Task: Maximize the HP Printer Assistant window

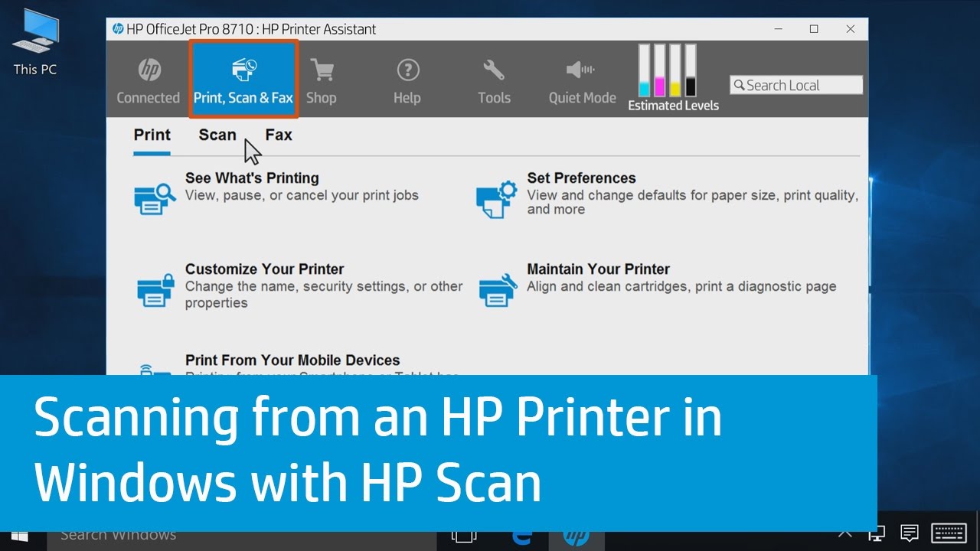Action: tap(814, 29)
